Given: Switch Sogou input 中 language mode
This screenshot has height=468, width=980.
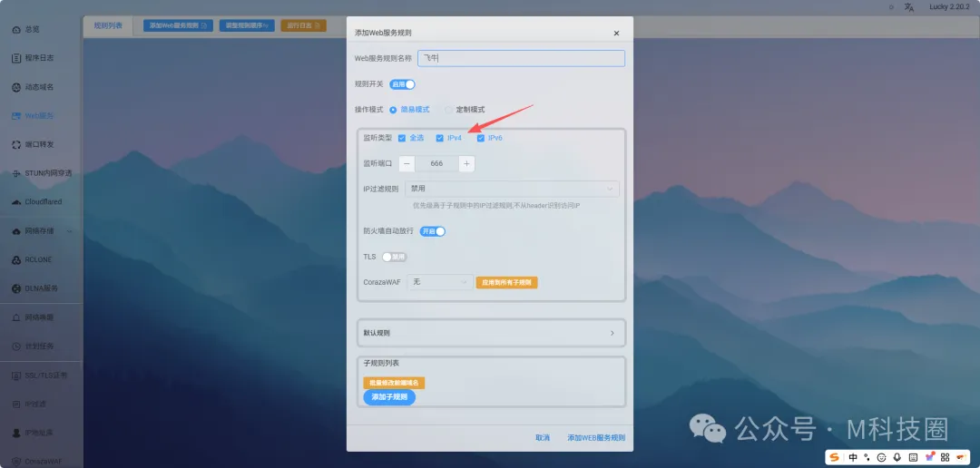Looking at the screenshot, I should (x=852, y=457).
